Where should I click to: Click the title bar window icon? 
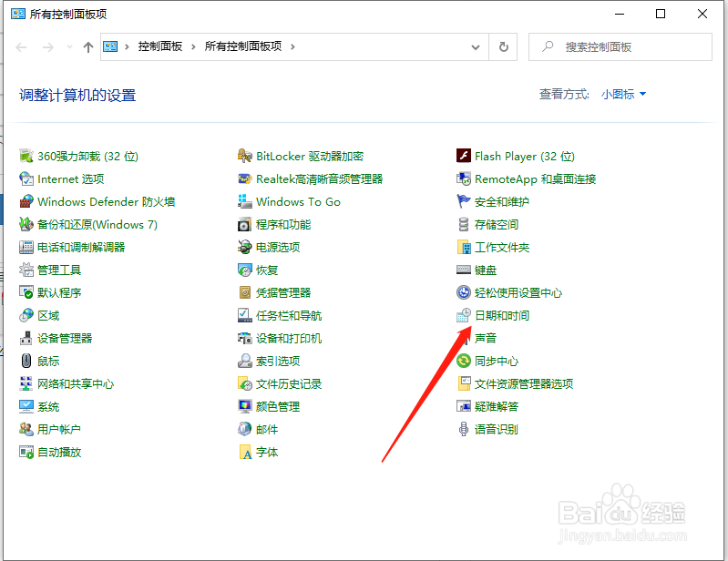tap(17, 14)
